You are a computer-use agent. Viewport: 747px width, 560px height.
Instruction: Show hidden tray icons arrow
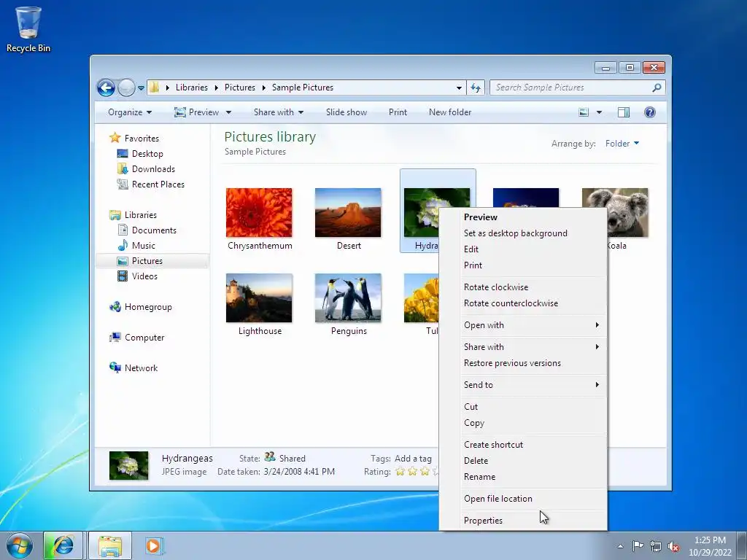click(620, 546)
